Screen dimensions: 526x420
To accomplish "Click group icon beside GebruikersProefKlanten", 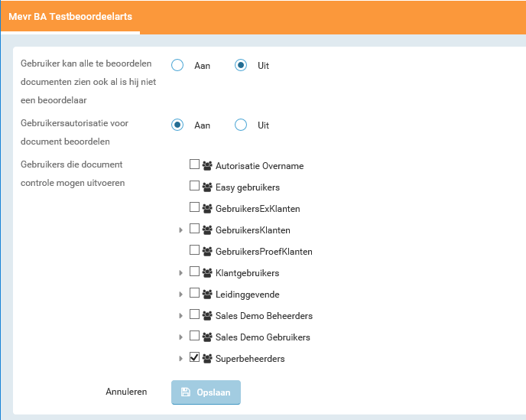I will pyautogui.click(x=207, y=251).
